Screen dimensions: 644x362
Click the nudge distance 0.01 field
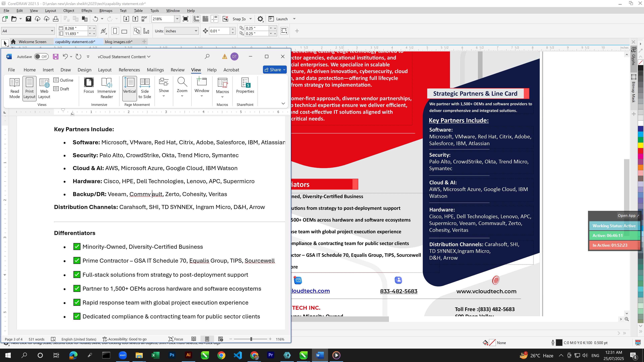click(219, 31)
